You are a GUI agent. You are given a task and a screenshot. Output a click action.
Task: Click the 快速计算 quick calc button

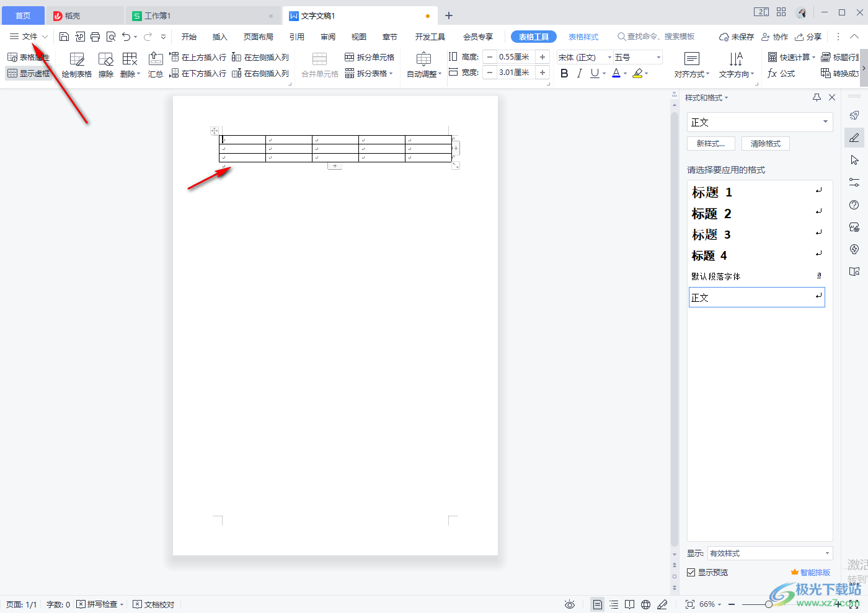[792, 57]
